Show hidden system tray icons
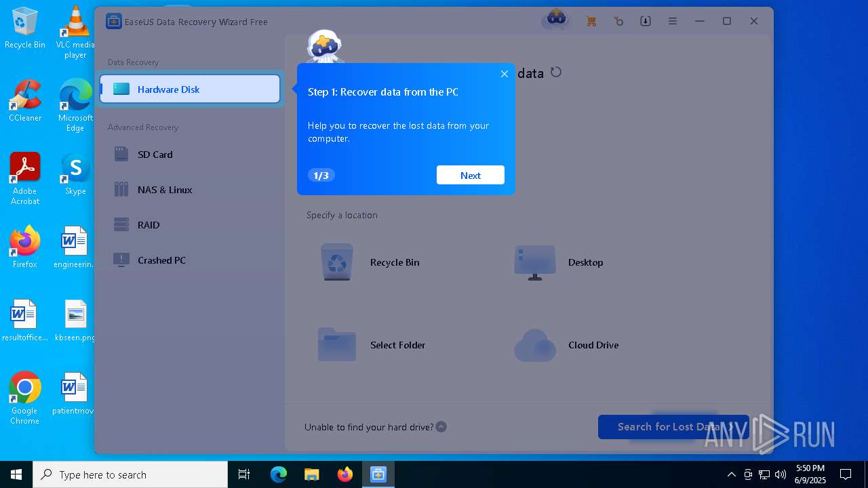The image size is (868, 488). [x=731, y=474]
